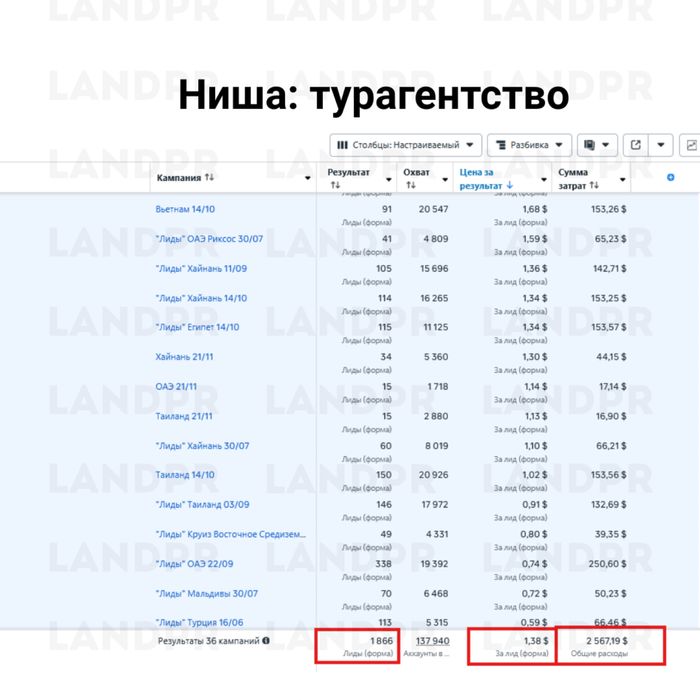This screenshot has height=700, width=700.
Task: Open the reports dropdown button
Action: [597, 145]
